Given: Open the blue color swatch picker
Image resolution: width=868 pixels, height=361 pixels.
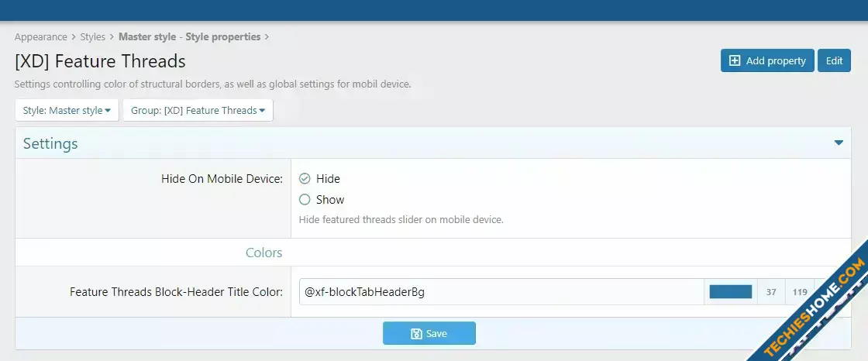Looking at the screenshot, I should (x=731, y=292).
